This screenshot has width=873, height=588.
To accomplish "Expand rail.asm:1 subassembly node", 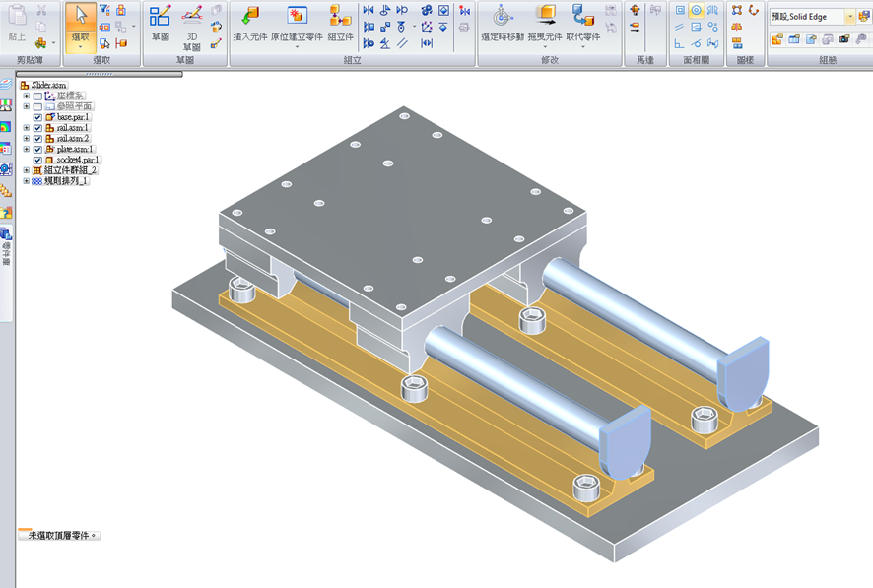I will coord(27,128).
